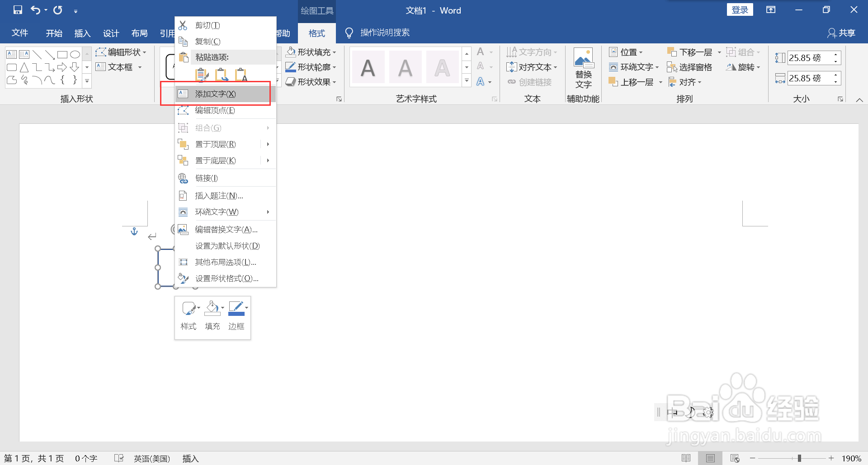
Task: Select the rectangle shape in 插入形状 gallery
Action: (62, 54)
